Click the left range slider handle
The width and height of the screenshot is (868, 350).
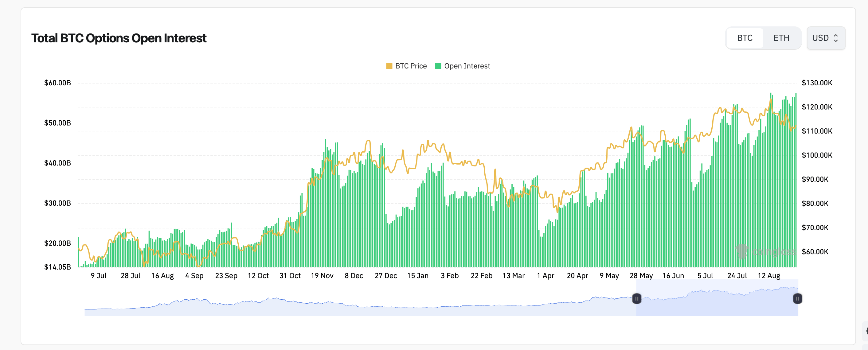(x=636, y=298)
